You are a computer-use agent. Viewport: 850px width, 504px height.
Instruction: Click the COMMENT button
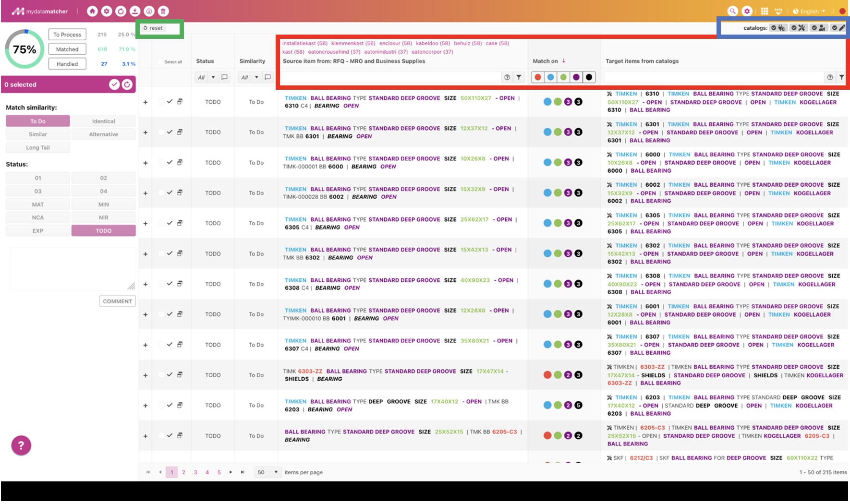118,301
